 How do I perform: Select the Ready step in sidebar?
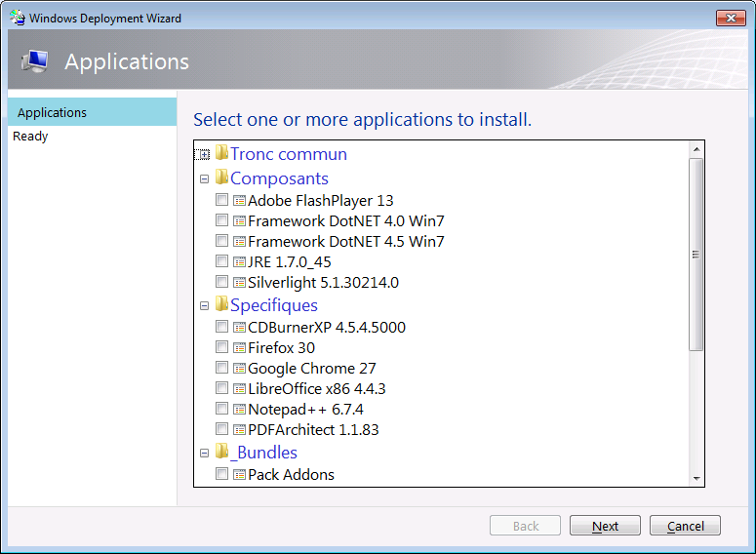(30, 137)
